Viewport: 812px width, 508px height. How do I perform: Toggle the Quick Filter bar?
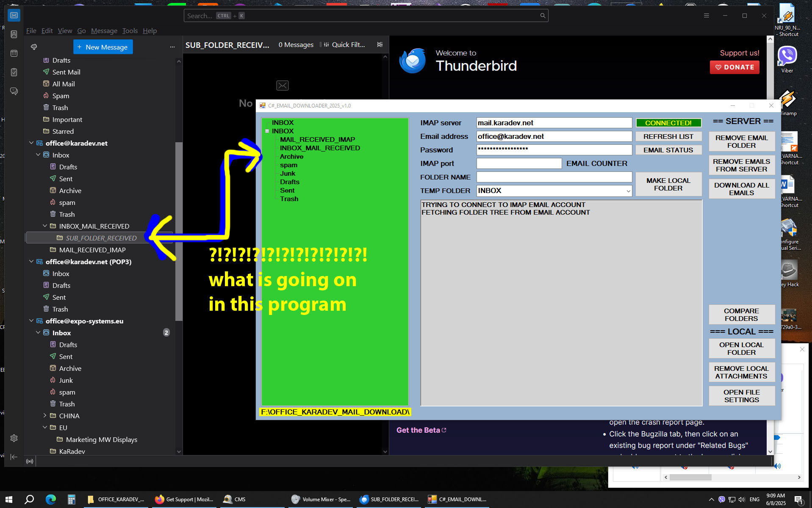[x=344, y=45]
